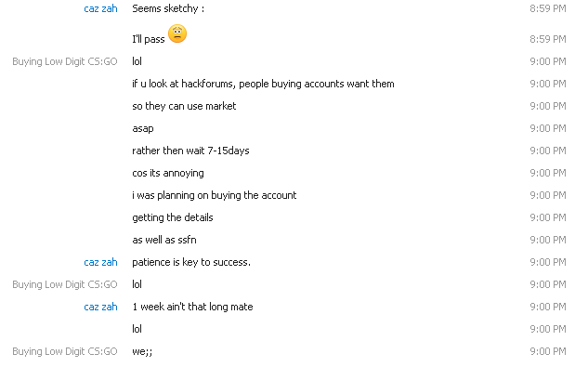Select "i was planning on buying the account"

[x=215, y=195]
